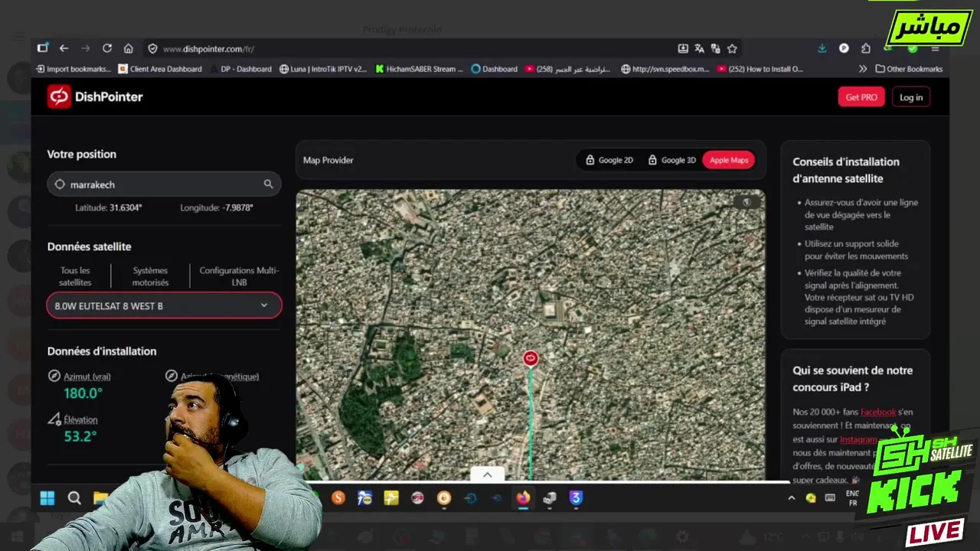Open the Instagram link
Viewport: 980px width, 551px height.
858,439
